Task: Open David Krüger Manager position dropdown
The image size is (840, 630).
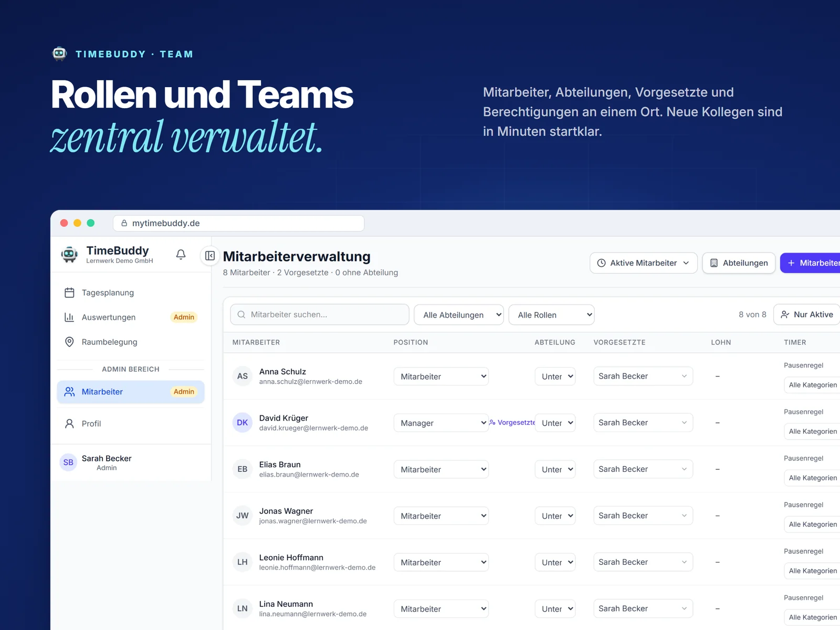Action: pyautogui.click(x=441, y=423)
